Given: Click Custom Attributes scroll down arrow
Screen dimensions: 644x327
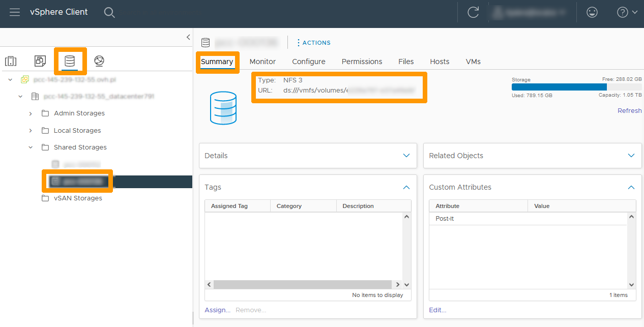Looking at the screenshot, I should (x=631, y=285).
